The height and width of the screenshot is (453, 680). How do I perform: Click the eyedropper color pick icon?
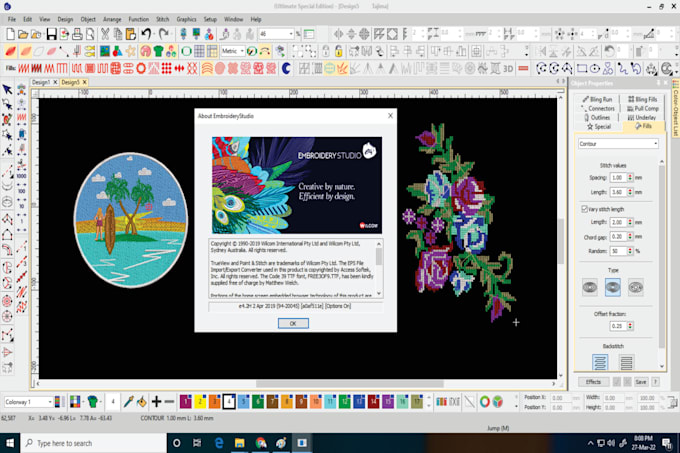[x=128, y=402]
